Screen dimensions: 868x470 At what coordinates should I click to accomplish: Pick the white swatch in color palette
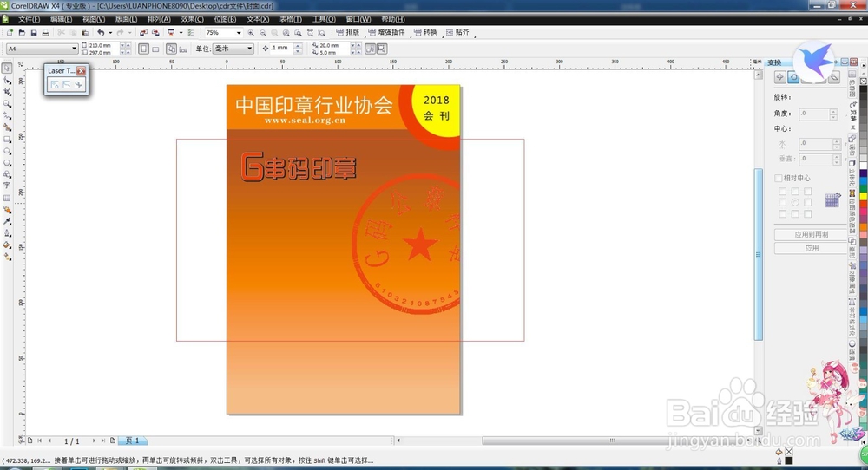pyautogui.click(x=864, y=166)
